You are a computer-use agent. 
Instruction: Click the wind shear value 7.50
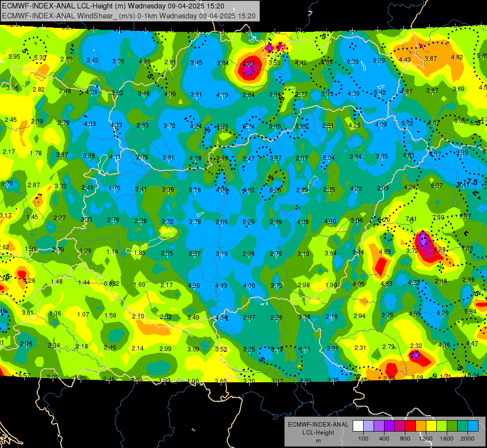[438, 217]
